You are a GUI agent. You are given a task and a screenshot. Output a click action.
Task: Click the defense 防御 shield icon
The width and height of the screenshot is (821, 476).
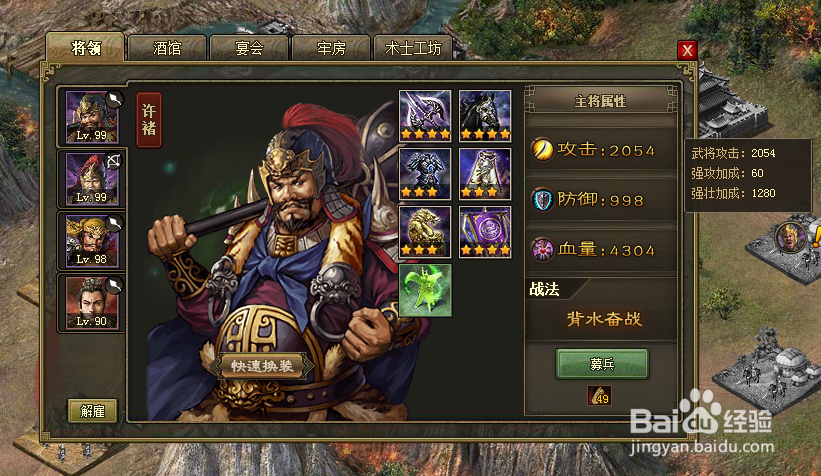[x=543, y=200]
